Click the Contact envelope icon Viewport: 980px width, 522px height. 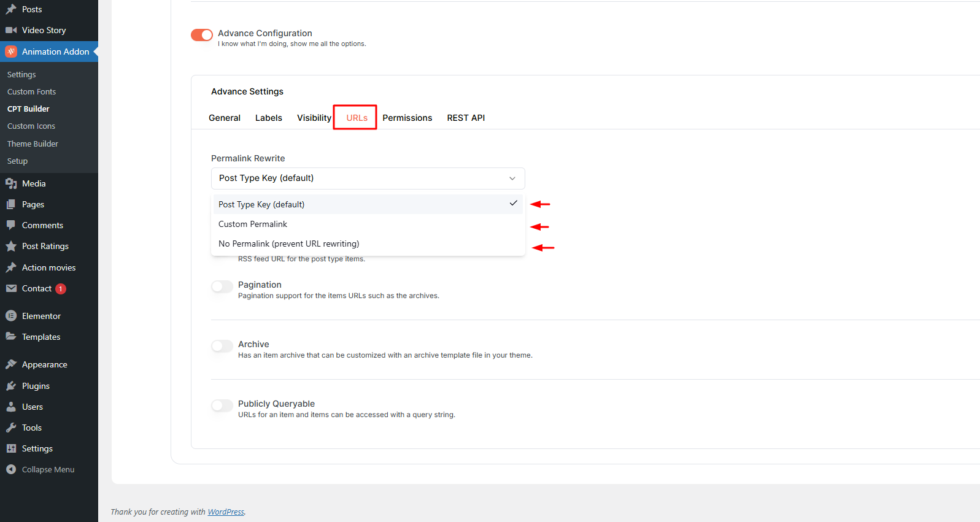[11, 288]
